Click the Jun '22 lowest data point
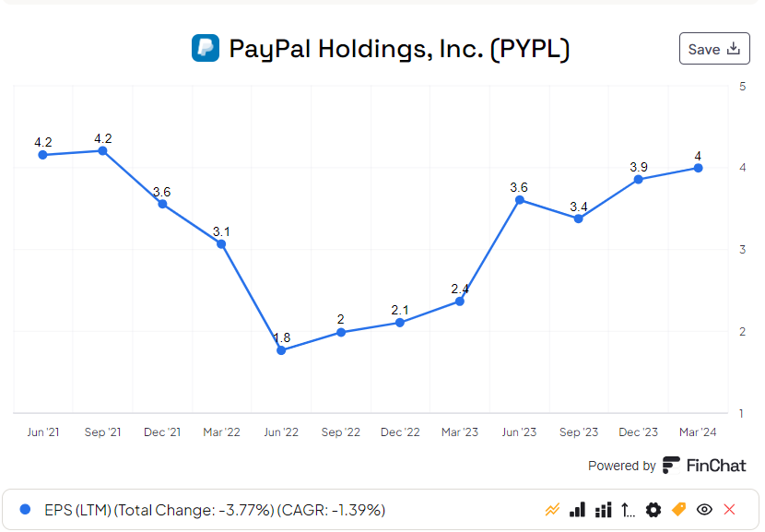The width and height of the screenshot is (765, 532). tap(281, 350)
